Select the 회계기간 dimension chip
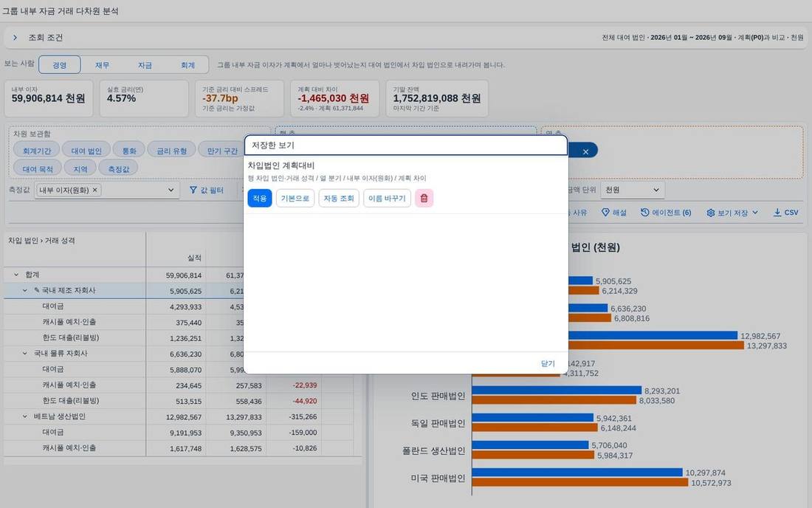The height and width of the screenshot is (508, 812). (x=37, y=151)
